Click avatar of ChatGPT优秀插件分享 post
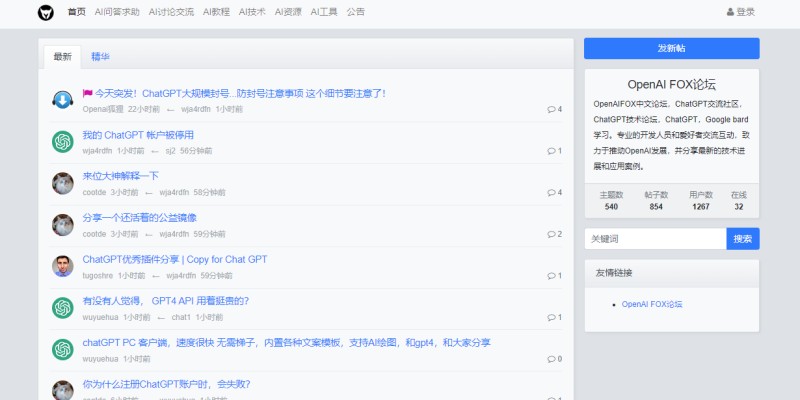 63,266
